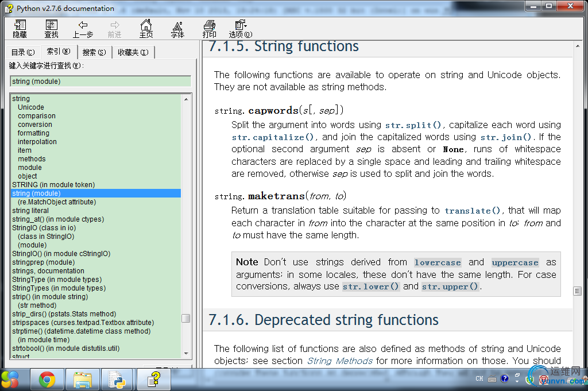The height and width of the screenshot is (391, 588).
Task: Click the index list scrollbar thumb
Action: [186, 318]
